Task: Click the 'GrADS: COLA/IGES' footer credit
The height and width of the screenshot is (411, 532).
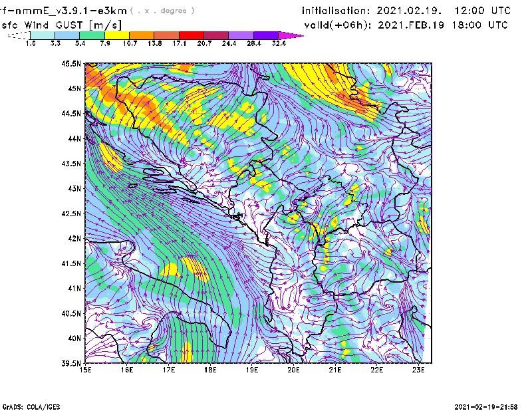Action: coord(31,407)
